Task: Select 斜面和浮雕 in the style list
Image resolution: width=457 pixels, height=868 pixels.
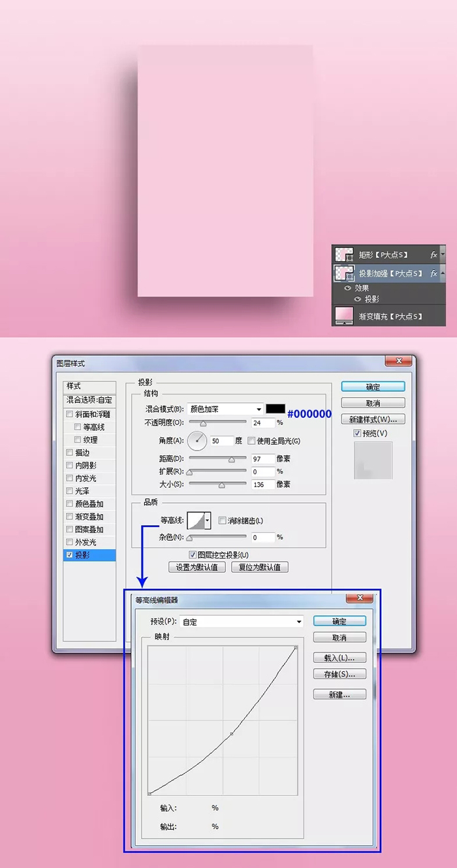Action: 93,414
